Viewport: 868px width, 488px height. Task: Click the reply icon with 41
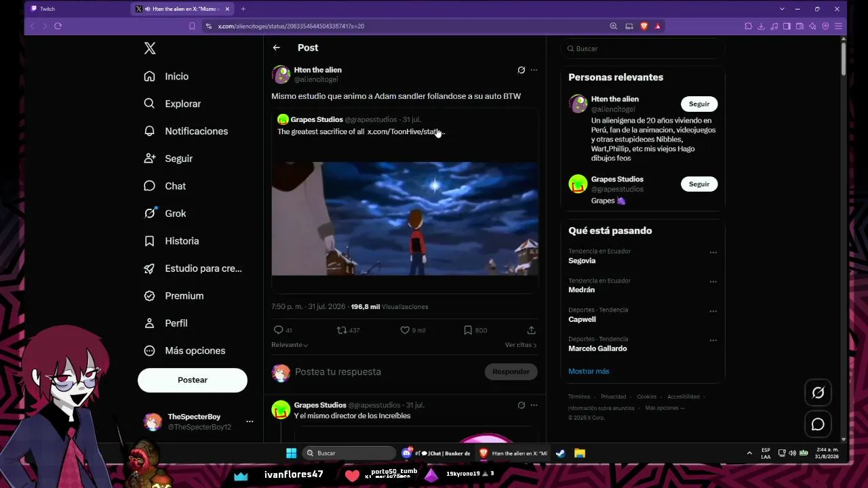click(278, 330)
